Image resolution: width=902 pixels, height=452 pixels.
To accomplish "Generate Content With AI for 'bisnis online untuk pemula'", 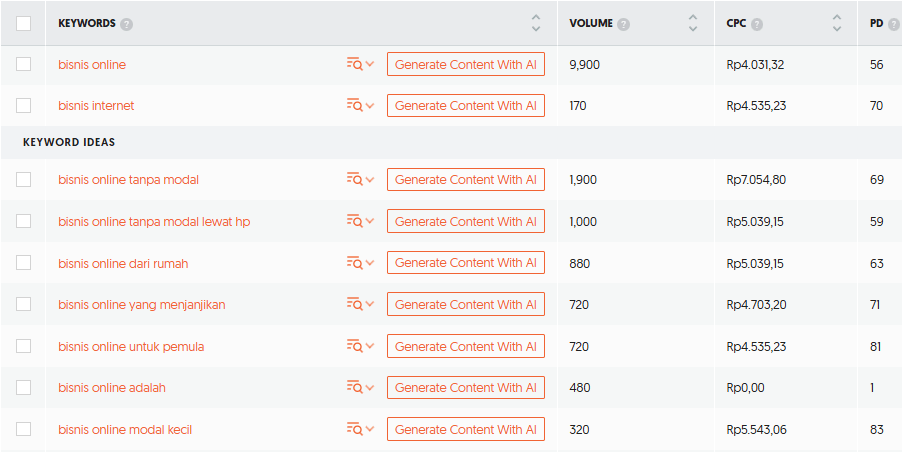I will [465, 346].
